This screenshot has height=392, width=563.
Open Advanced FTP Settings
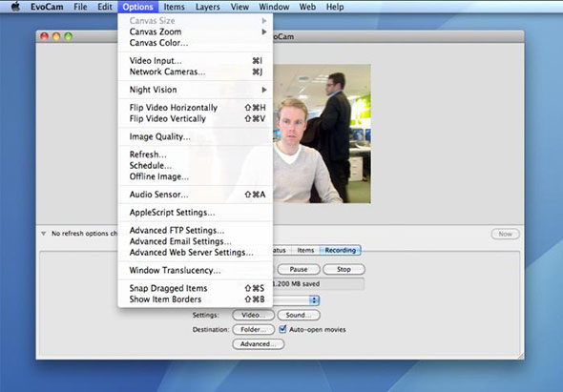[x=196, y=231]
